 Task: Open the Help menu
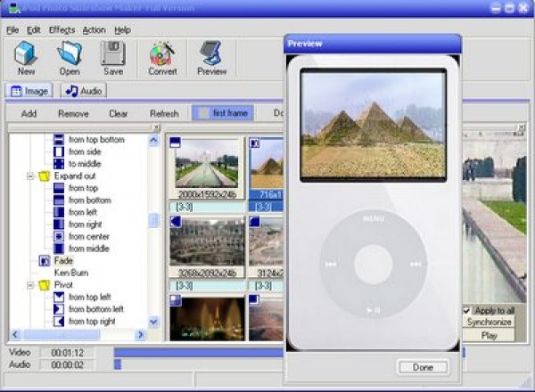click(x=122, y=30)
